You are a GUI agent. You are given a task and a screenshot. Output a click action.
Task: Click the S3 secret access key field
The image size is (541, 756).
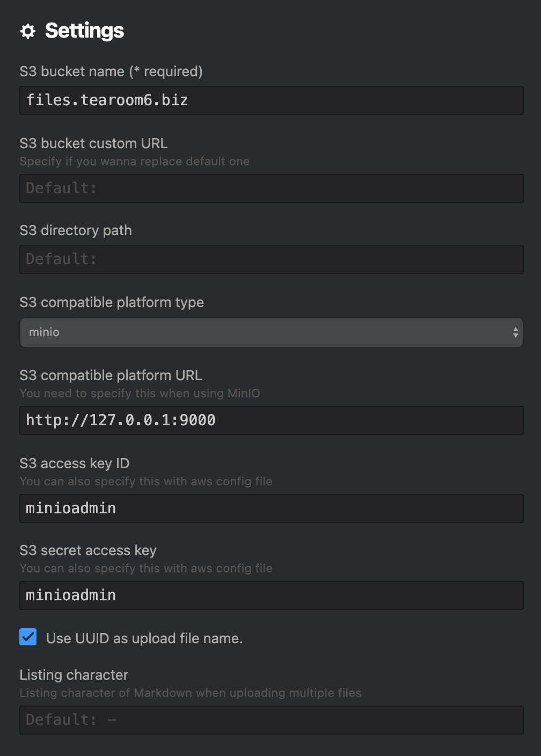(272, 595)
